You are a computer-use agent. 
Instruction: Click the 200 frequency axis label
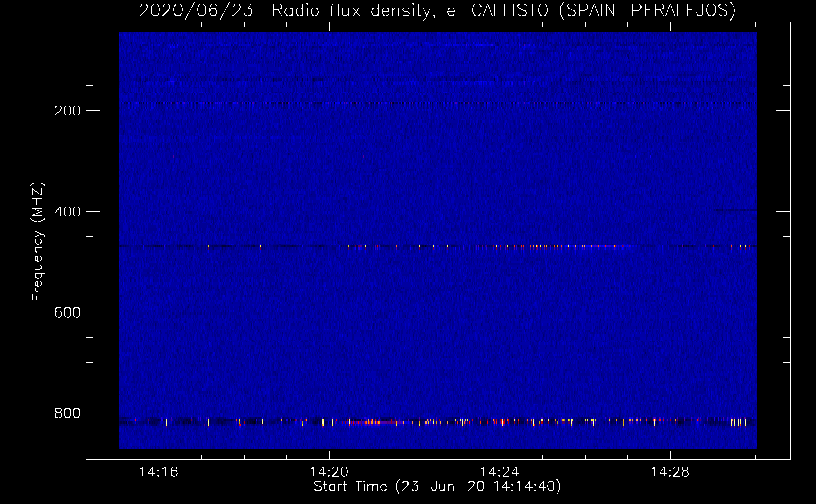point(68,111)
